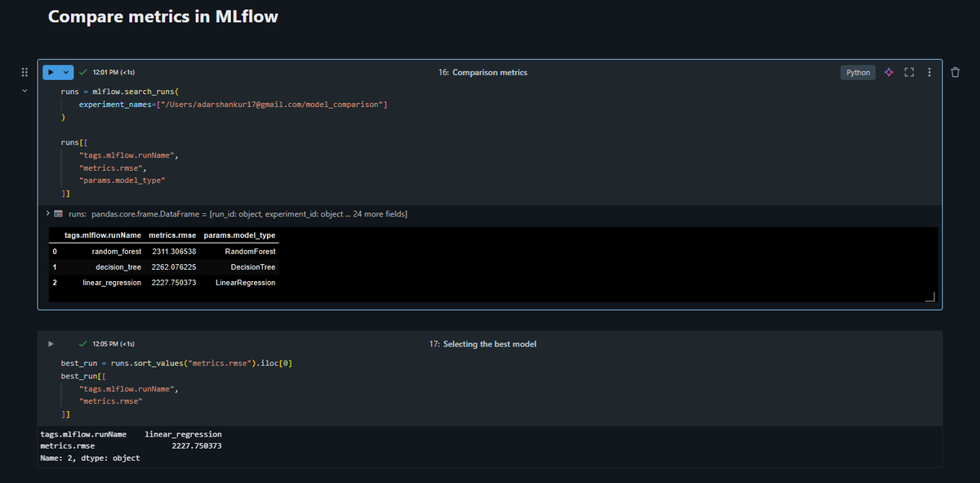Click the table icon beside runs DataFrame
The width and height of the screenshot is (980, 483).
58,213
